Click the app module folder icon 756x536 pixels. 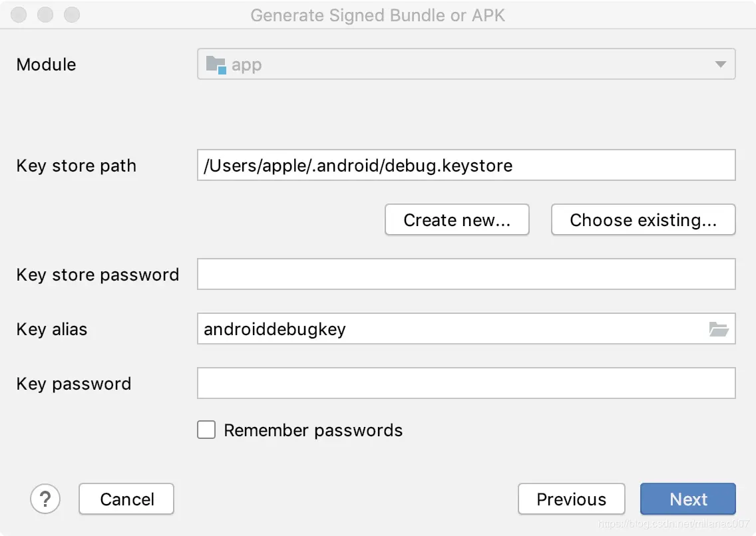pyautogui.click(x=216, y=65)
